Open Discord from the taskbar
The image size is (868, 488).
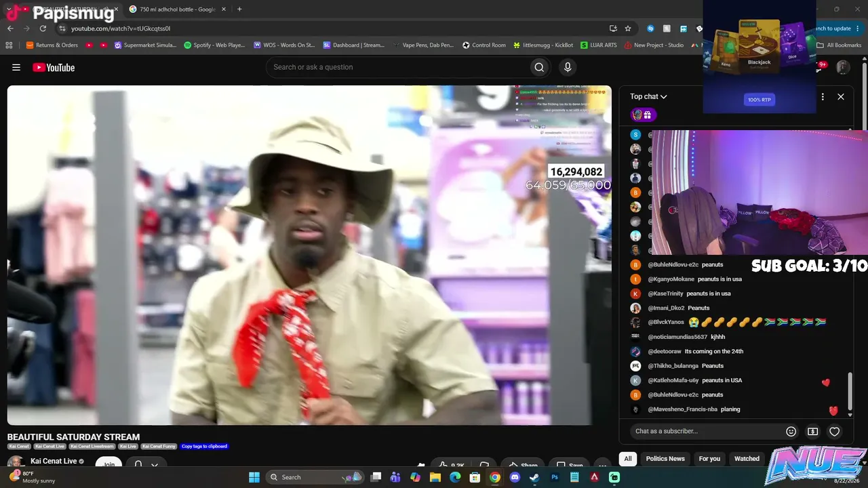515,477
